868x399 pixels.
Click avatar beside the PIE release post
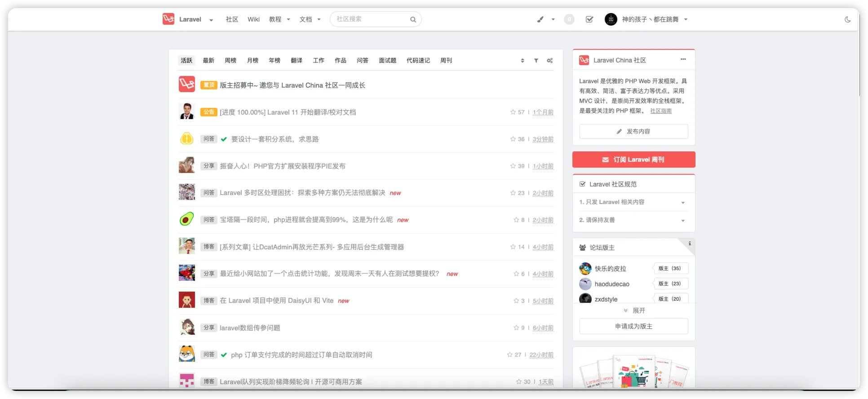pyautogui.click(x=187, y=165)
